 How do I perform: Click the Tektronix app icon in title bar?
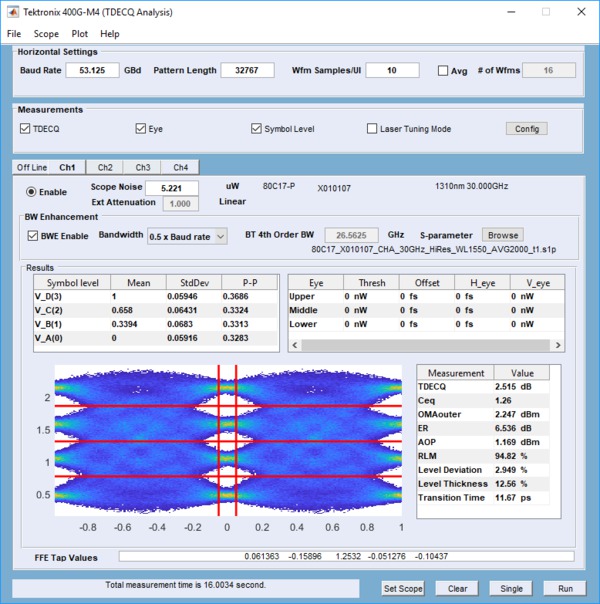[13, 12]
